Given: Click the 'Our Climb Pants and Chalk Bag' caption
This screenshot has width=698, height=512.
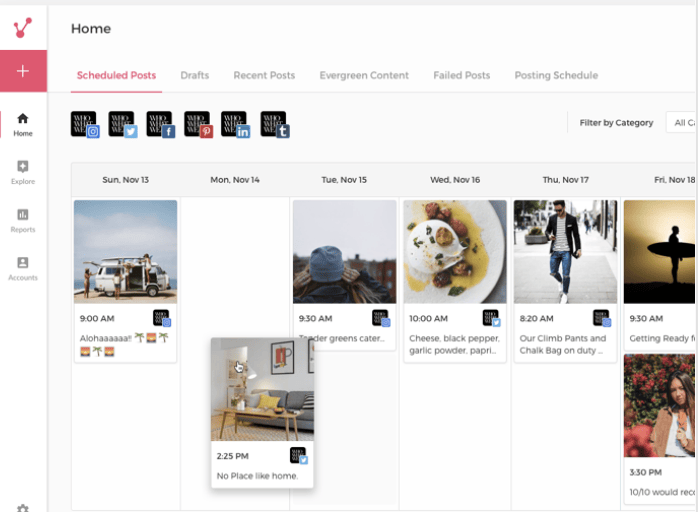Looking at the screenshot, I should point(563,344).
